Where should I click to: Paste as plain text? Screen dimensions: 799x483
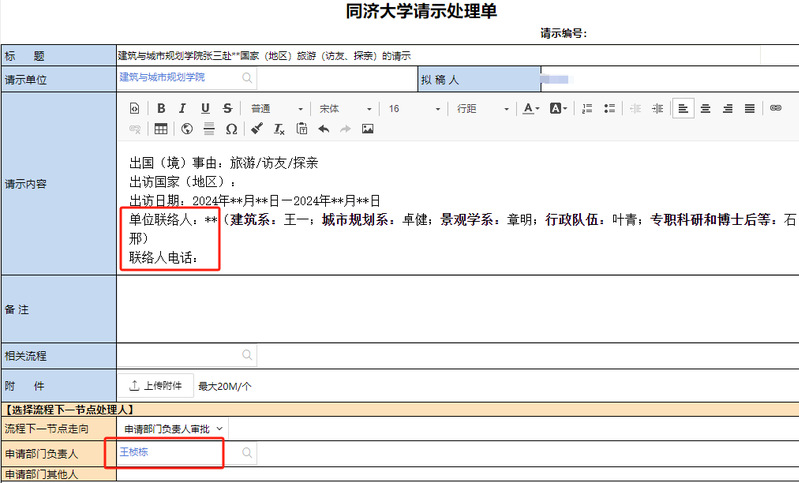point(302,129)
